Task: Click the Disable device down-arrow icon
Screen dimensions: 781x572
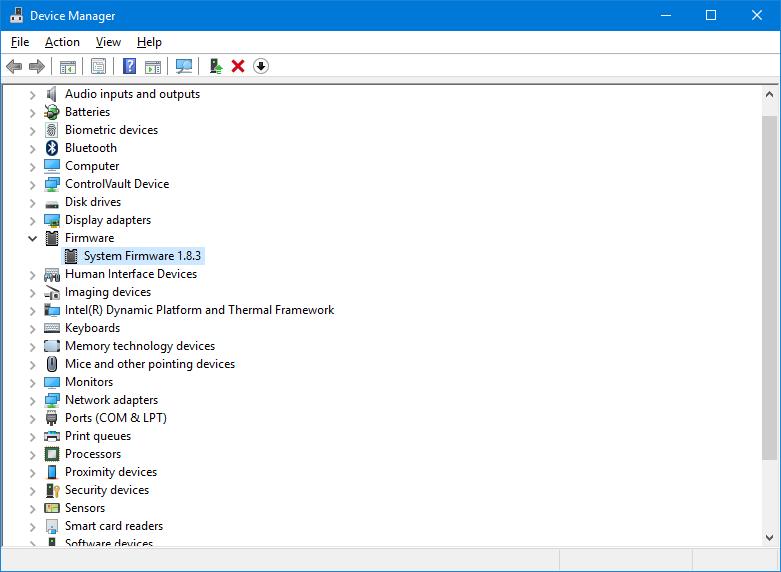Action: click(261, 66)
